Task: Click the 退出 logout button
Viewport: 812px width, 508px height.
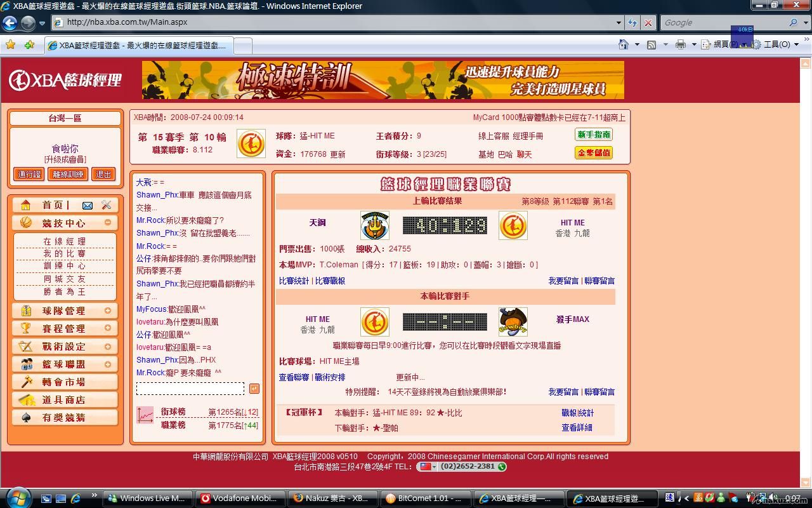Action: pyautogui.click(x=103, y=174)
